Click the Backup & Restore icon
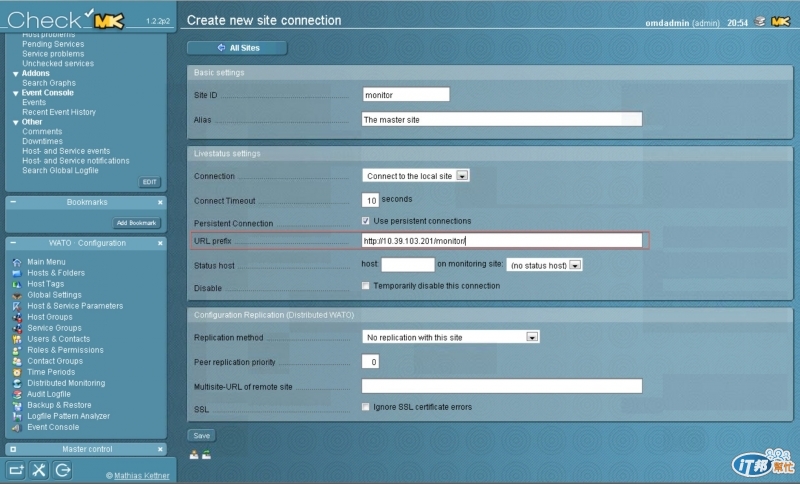 pos(17,405)
